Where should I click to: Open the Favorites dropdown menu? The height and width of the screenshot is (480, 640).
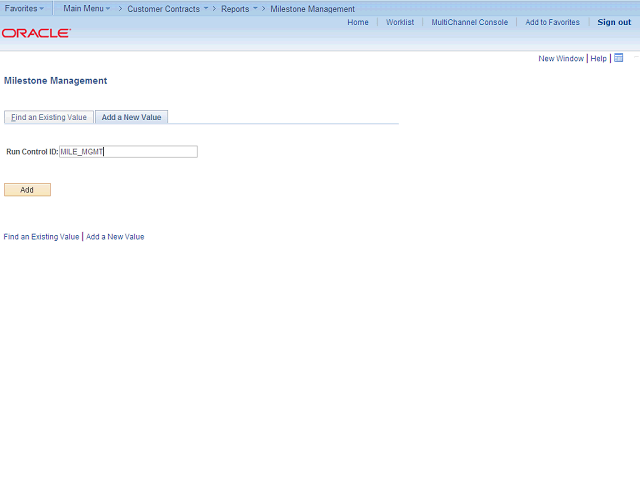(x=24, y=9)
